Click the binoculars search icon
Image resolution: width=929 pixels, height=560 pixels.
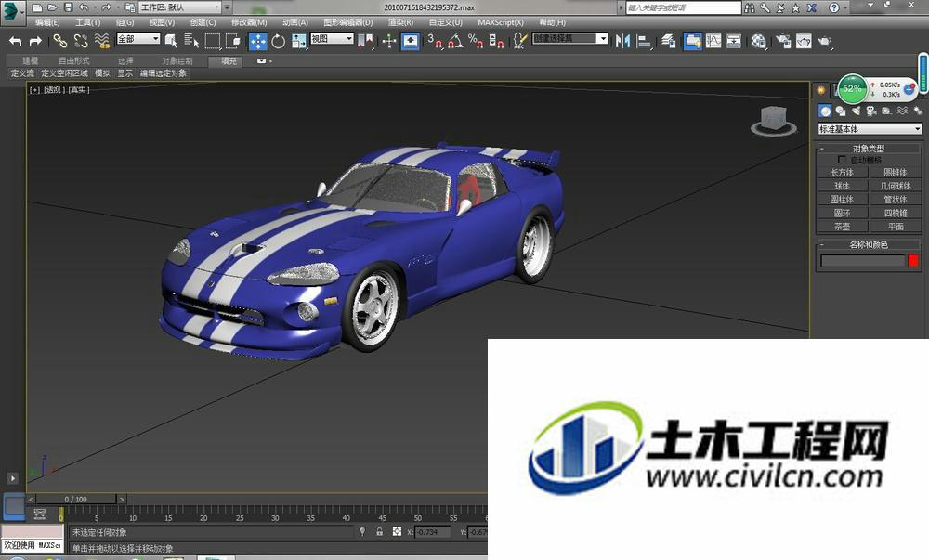pyautogui.click(x=750, y=7)
